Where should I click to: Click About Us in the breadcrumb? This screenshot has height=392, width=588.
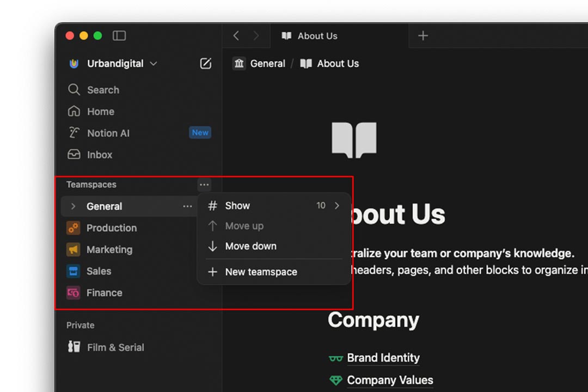(338, 63)
